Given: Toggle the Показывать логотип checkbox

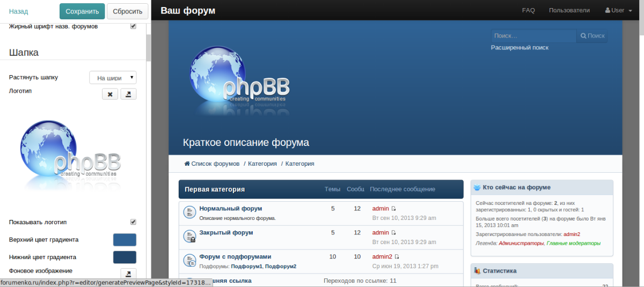Looking at the screenshot, I should tap(133, 222).
